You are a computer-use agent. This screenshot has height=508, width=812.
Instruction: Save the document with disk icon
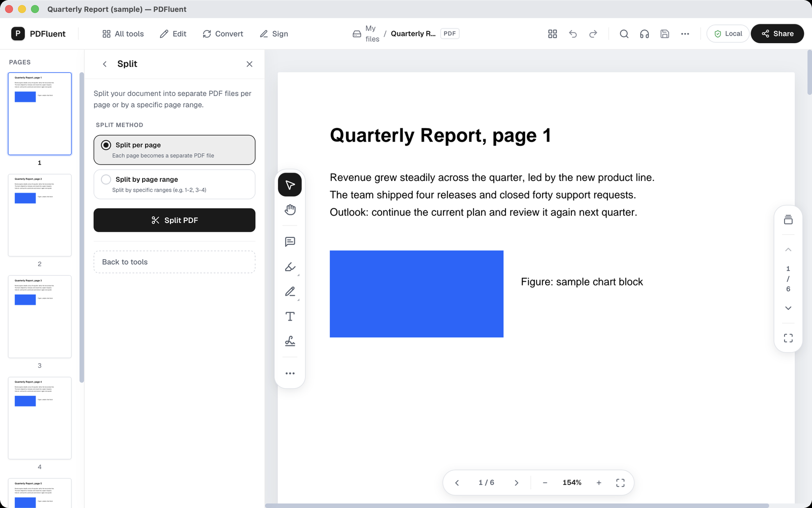[665, 34]
